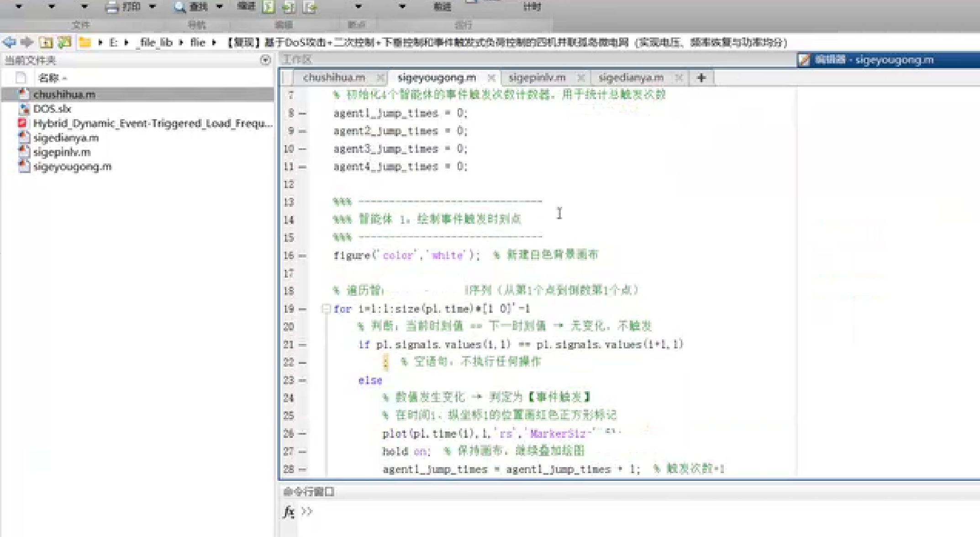Viewport: 980px width, 537px height.
Task: Switch to the sigeyougong.m tab
Action: [x=437, y=78]
